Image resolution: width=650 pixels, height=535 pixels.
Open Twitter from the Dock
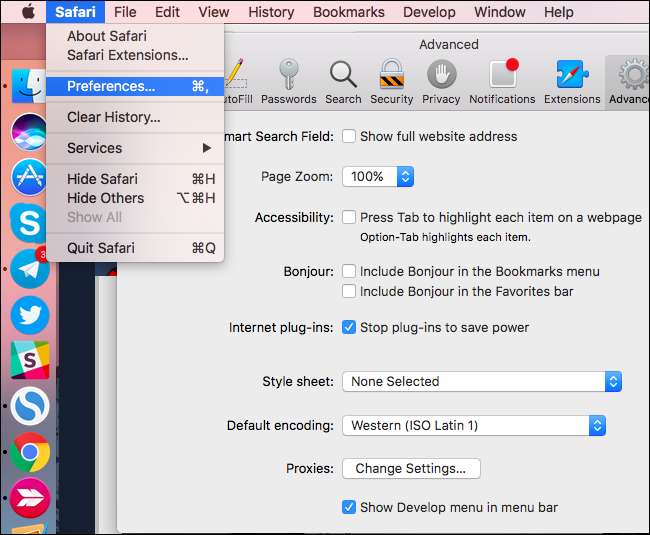(x=29, y=315)
